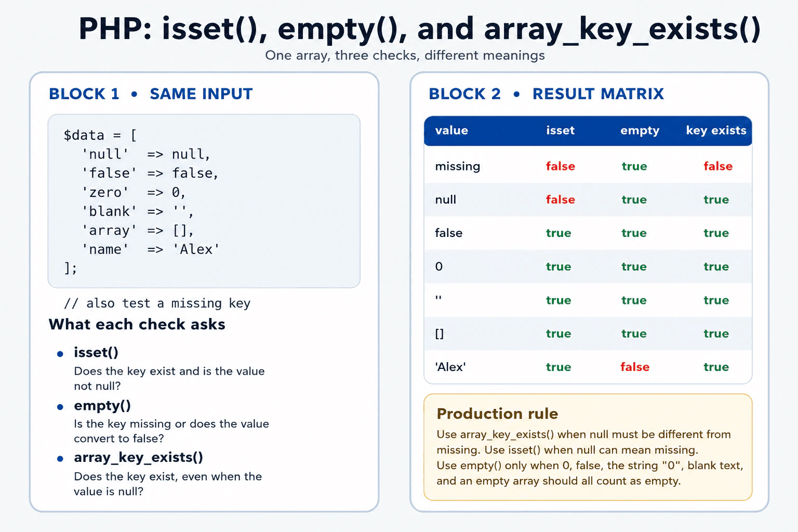Image resolution: width=798 pixels, height=532 pixels.
Task: Select the subtitle "One array, three checks, different meanings"
Action: point(405,56)
